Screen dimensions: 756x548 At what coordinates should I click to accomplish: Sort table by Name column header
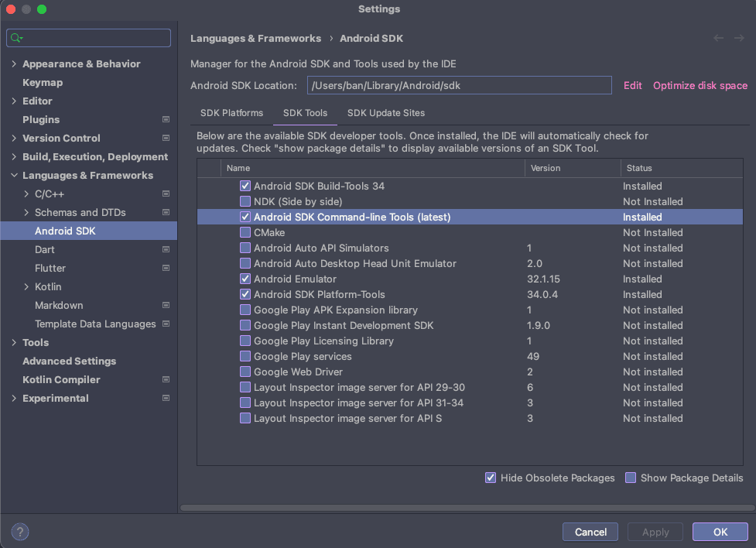tap(373, 168)
